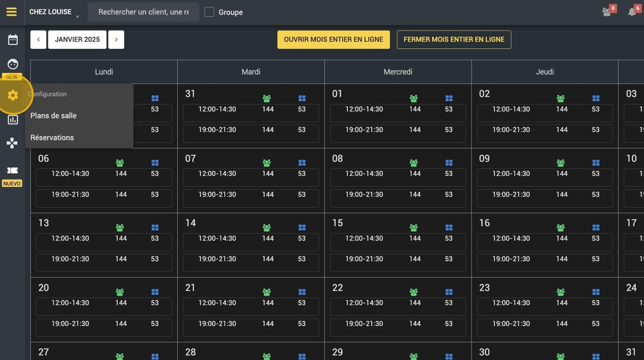
Task: Open the statistics chart sidebar icon
Action: [x=13, y=120]
